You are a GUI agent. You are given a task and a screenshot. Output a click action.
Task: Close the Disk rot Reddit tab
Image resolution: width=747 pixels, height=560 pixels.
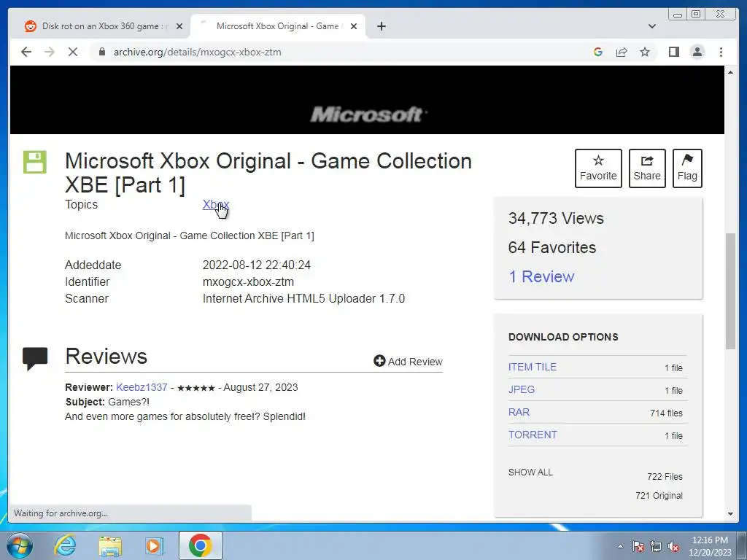[x=179, y=26]
